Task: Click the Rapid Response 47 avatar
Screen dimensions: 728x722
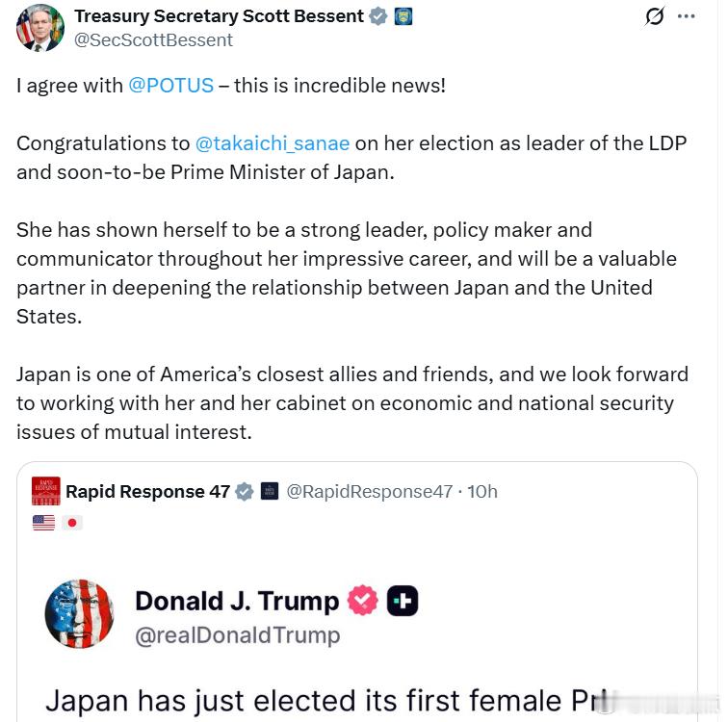Action: (x=45, y=491)
